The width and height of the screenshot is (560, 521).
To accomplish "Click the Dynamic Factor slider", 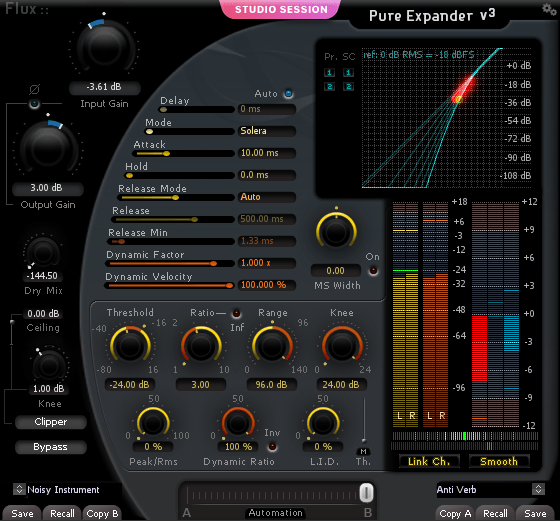I will point(170,264).
